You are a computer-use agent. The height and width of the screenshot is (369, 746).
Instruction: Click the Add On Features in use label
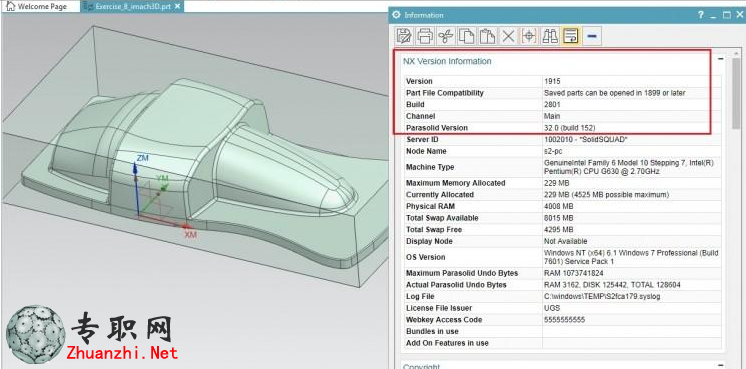(x=447, y=343)
